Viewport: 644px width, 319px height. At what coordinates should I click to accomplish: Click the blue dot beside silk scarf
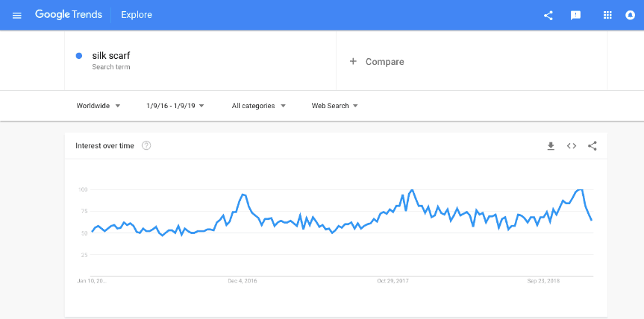[x=79, y=56]
